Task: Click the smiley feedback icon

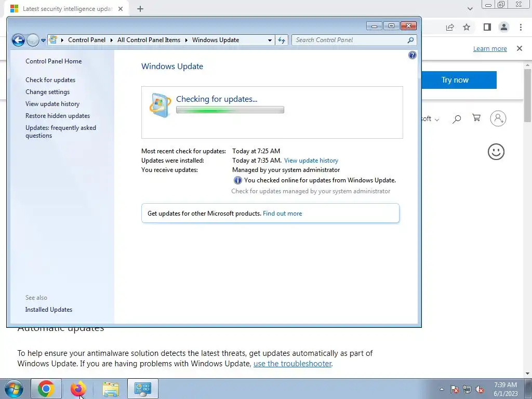Action: [496, 152]
